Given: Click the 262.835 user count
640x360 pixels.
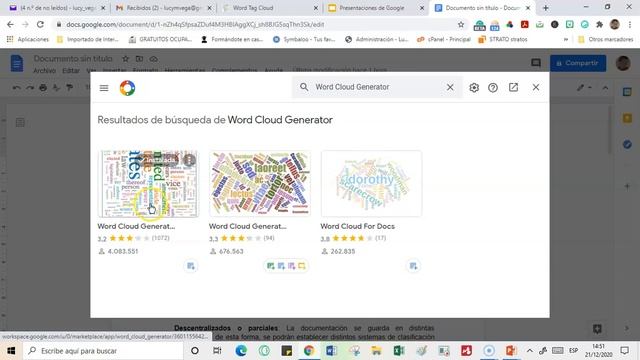Looking at the screenshot, I should 342,251.
